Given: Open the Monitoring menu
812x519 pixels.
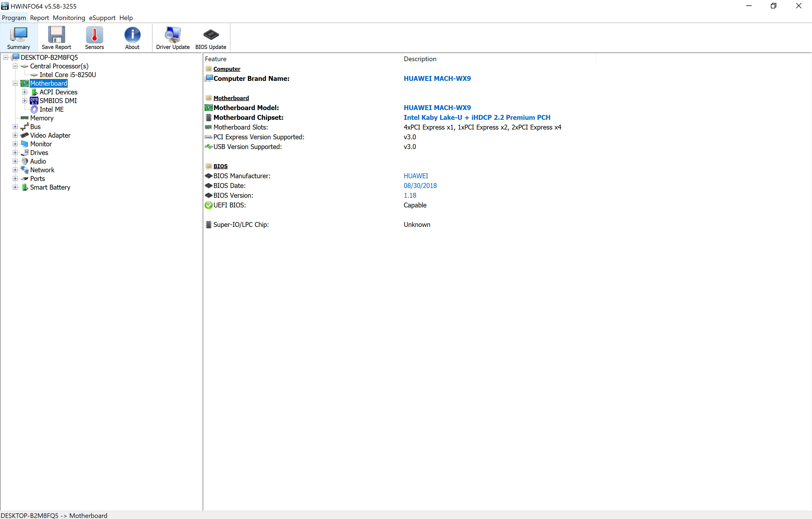Looking at the screenshot, I should pos(69,18).
